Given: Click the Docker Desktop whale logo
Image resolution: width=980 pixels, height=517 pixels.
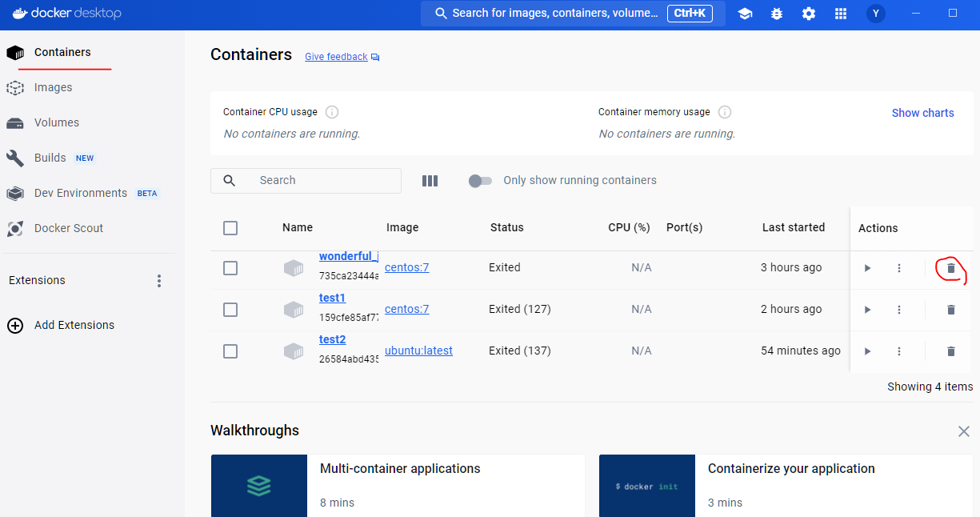Looking at the screenshot, I should pyautogui.click(x=20, y=14).
